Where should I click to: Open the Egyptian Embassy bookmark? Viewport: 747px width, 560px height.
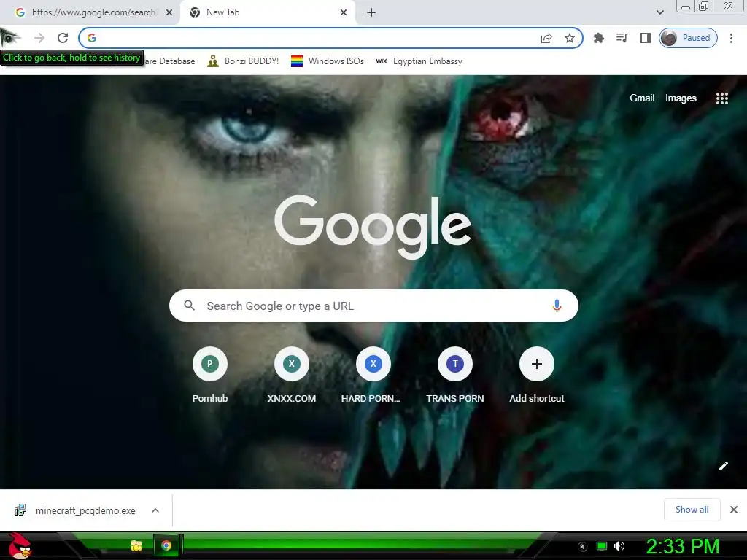tap(419, 61)
